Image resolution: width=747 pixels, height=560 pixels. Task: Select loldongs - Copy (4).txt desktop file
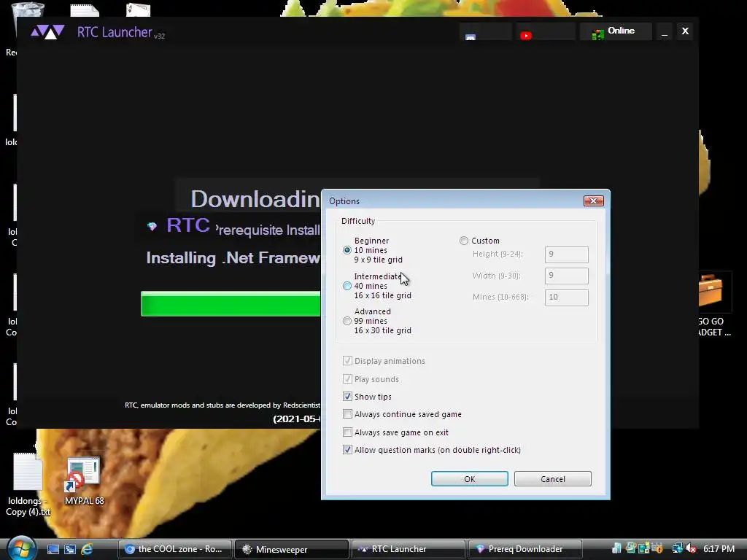click(x=28, y=485)
